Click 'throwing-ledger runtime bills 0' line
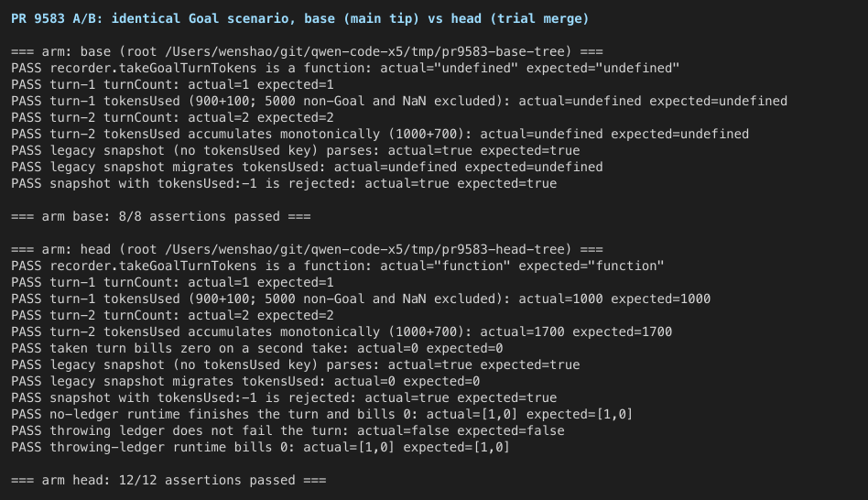This screenshot has width=868, height=500. click(x=260, y=447)
